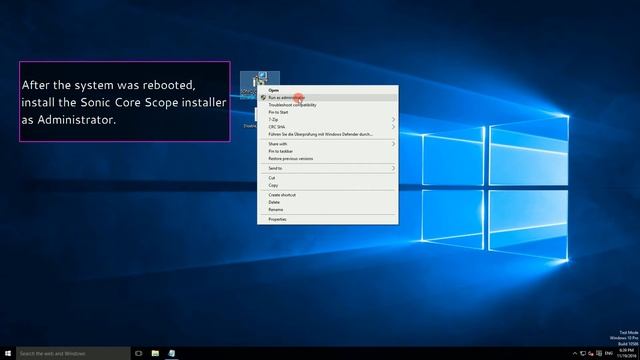Open the 7-Zip submenu entry

click(328, 120)
